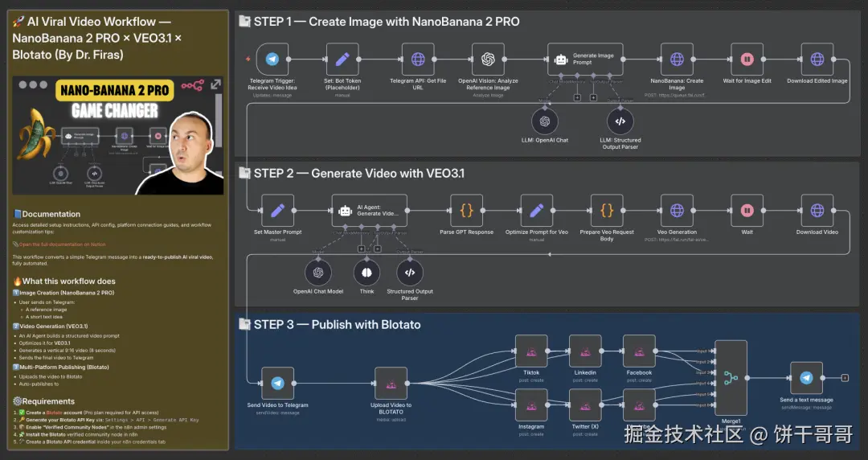Click the n8n logo icon on the thumbnail
This screenshot has width=868, height=460.
pyautogui.click(x=192, y=85)
